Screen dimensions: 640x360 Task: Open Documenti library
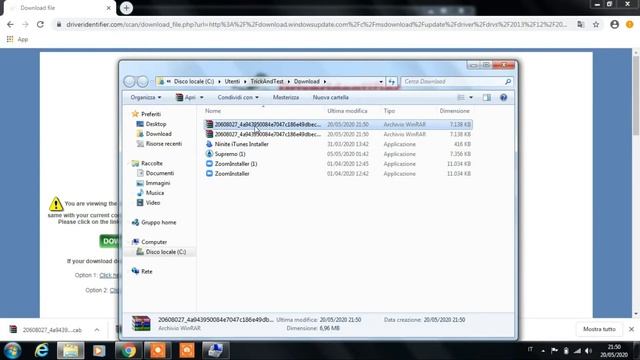[160, 173]
